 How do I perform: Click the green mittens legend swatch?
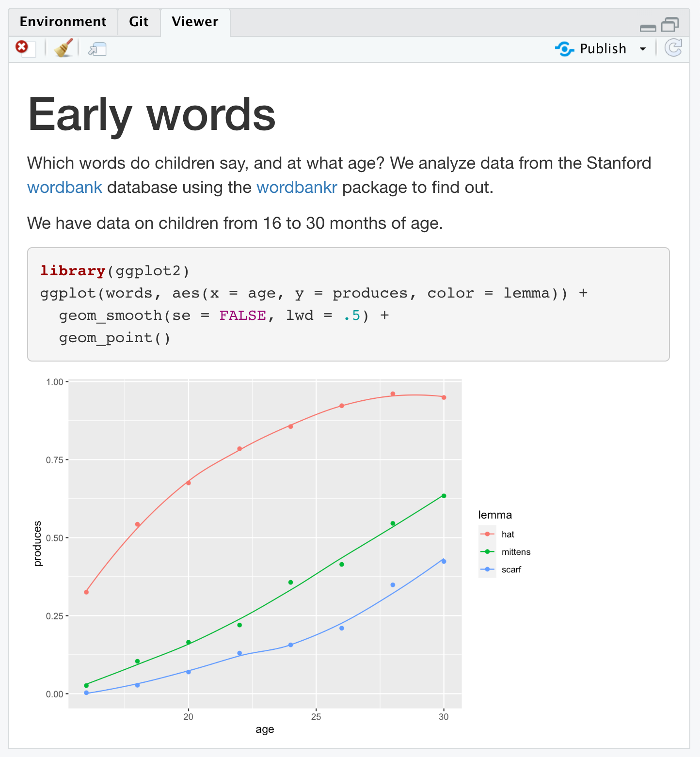487,552
